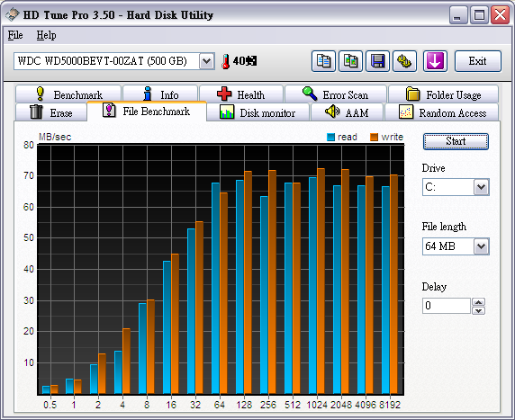The height and width of the screenshot is (420, 515).
Task: Click the Exit button
Action: click(478, 61)
